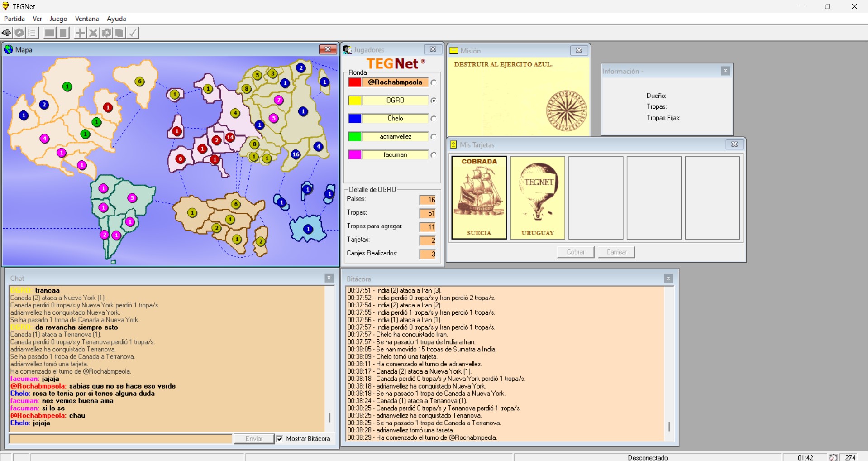The height and width of the screenshot is (461, 868).
Task: Close the Jugadores panel
Action: click(433, 49)
